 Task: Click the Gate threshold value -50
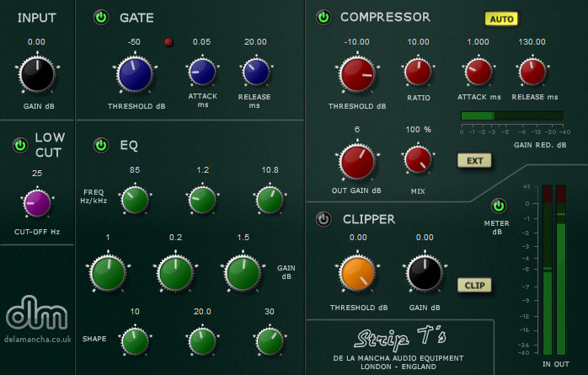pyautogui.click(x=134, y=42)
